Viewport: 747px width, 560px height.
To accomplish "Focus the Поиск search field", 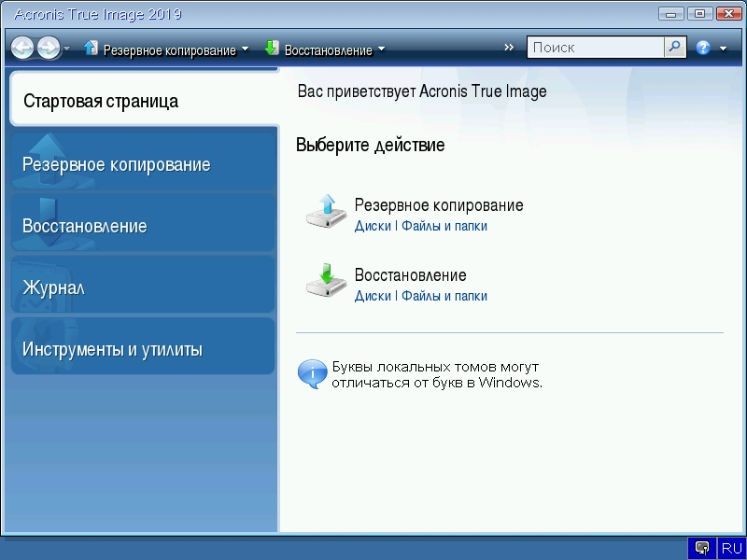I will pos(596,48).
